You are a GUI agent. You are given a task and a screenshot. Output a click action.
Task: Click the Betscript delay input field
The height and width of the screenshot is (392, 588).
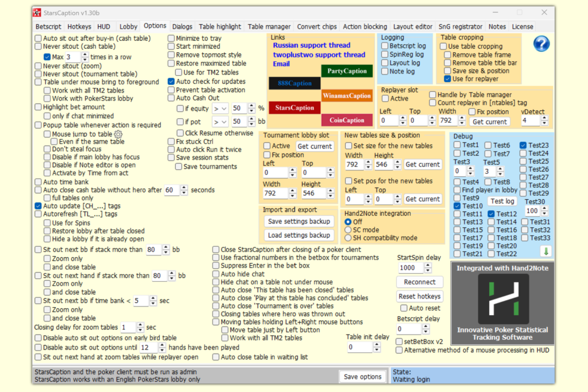click(x=409, y=329)
